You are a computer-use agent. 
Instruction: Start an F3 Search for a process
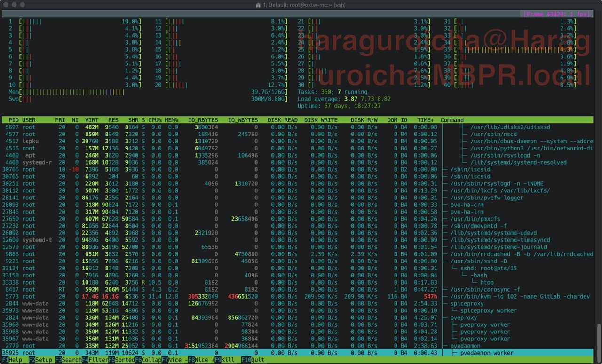point(68,360)
